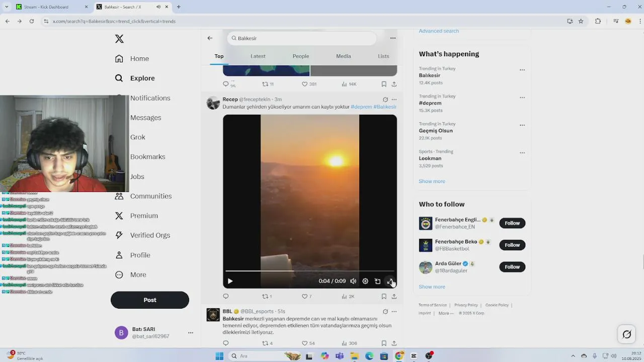Mute the video volume
The width and height of the screenshot is (644, 362).
(353, 281)
